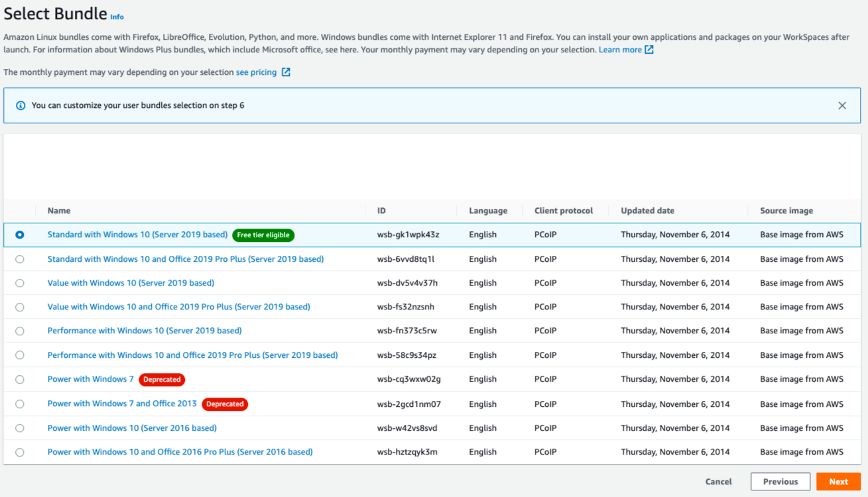Click the ID column header
Viewport: 868px width, 497px height.
[x=381, y=211]
